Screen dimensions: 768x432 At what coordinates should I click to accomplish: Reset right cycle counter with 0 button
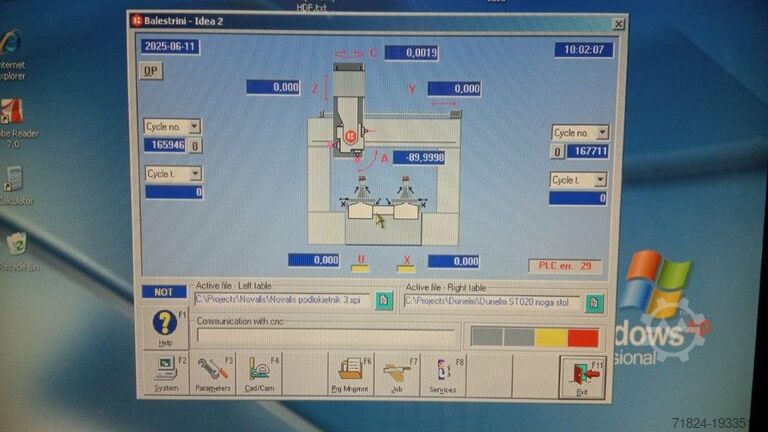click(x=558, y=152)
